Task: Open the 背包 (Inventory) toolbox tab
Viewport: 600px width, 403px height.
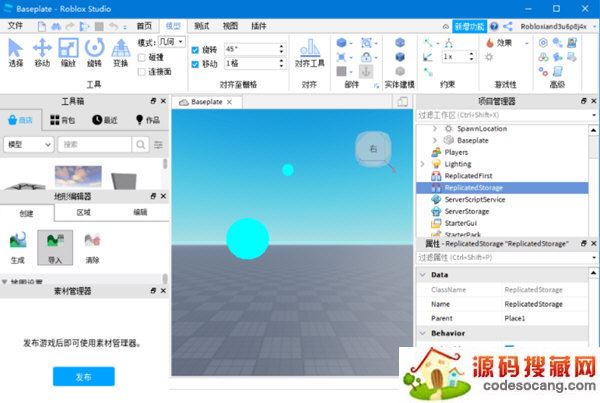Action: (62, 120)
